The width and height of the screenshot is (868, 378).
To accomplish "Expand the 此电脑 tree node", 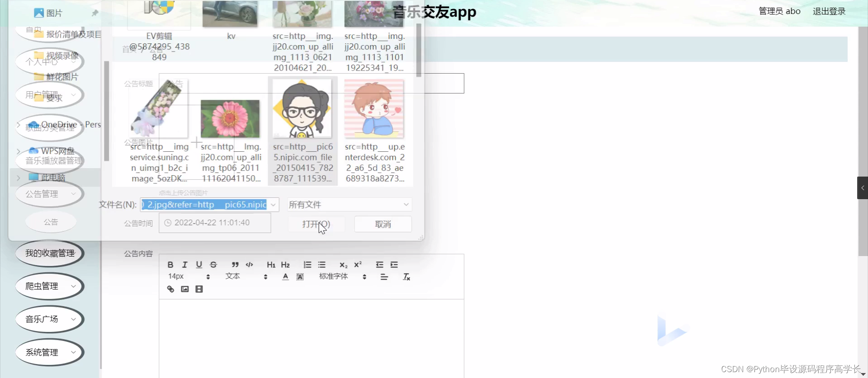I will click(19, 178).
